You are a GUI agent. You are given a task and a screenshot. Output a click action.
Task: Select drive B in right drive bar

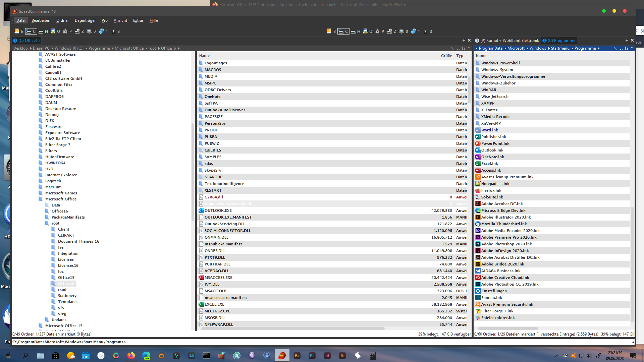point(331,31)
